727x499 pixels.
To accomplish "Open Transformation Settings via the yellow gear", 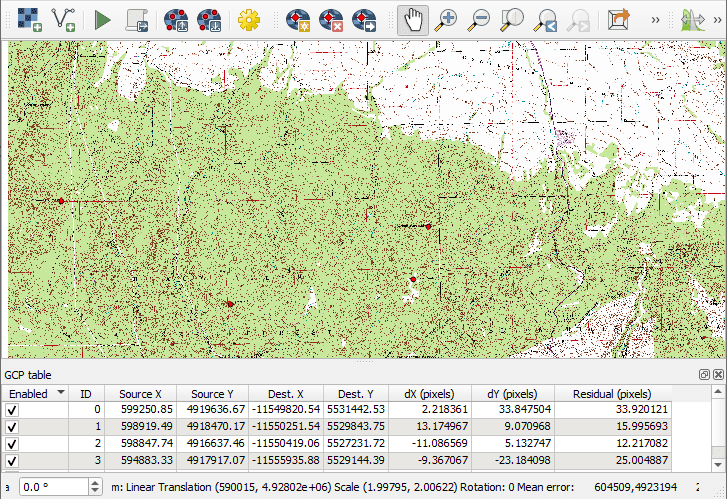I will point(248,19).
